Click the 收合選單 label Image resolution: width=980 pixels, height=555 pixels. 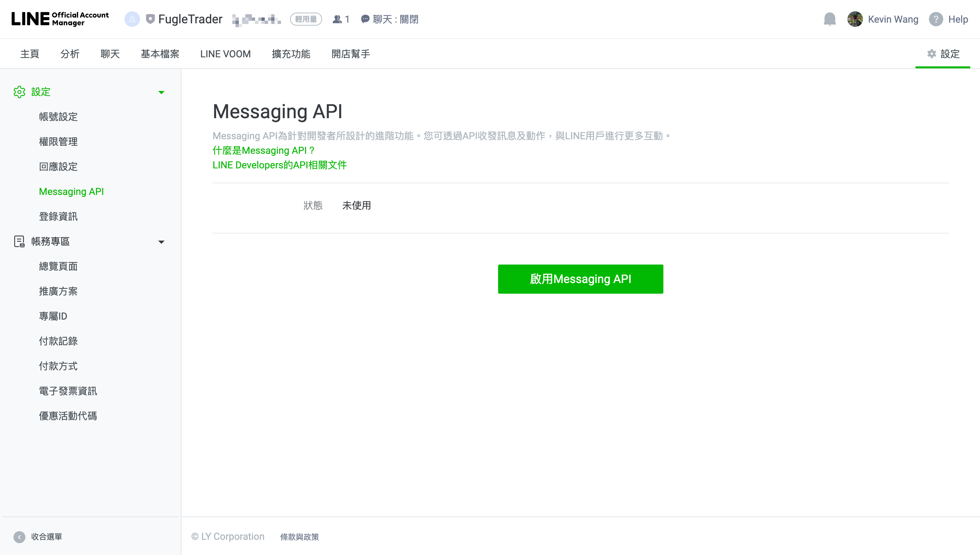point(47,537)
